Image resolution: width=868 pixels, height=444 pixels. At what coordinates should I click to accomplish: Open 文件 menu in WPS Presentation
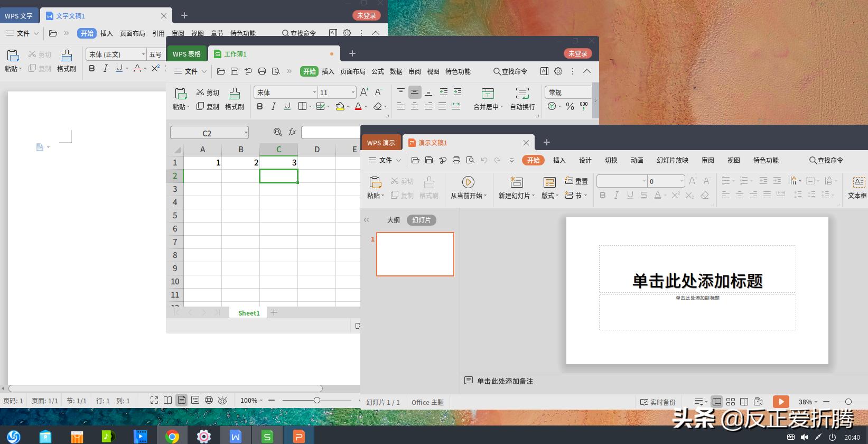(386, 160)
